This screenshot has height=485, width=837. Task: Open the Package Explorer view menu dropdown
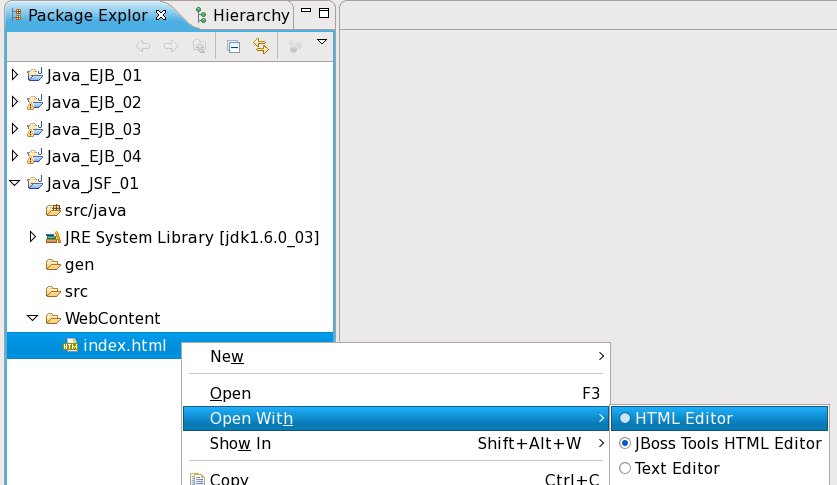tap(321, 42)
